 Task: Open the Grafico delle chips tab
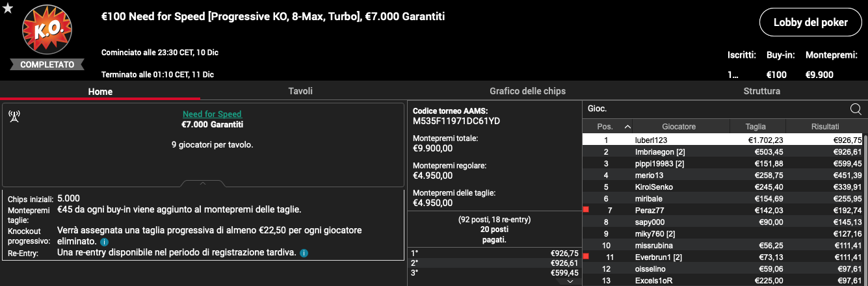[x=527, y=92]
